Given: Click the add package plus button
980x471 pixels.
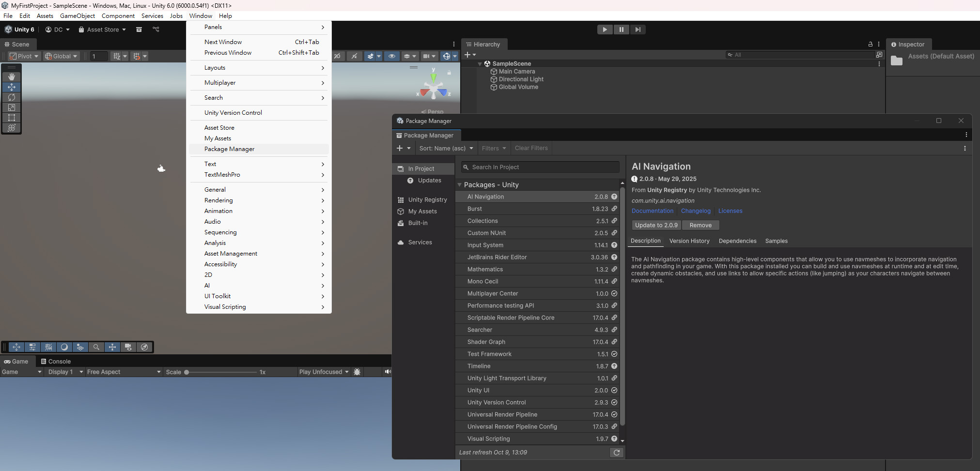Looking at the screenshot, I should pos(400,148).
